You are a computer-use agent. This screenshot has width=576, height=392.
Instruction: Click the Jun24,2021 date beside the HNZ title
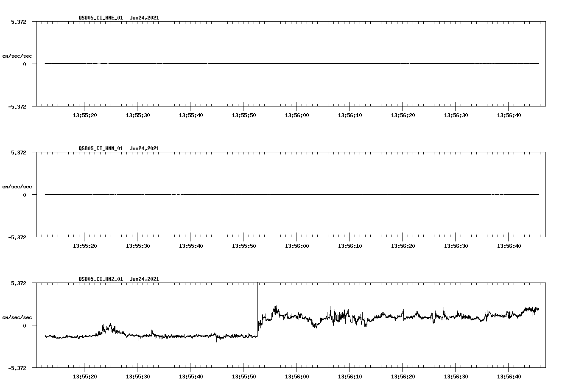tap(145, 279)
